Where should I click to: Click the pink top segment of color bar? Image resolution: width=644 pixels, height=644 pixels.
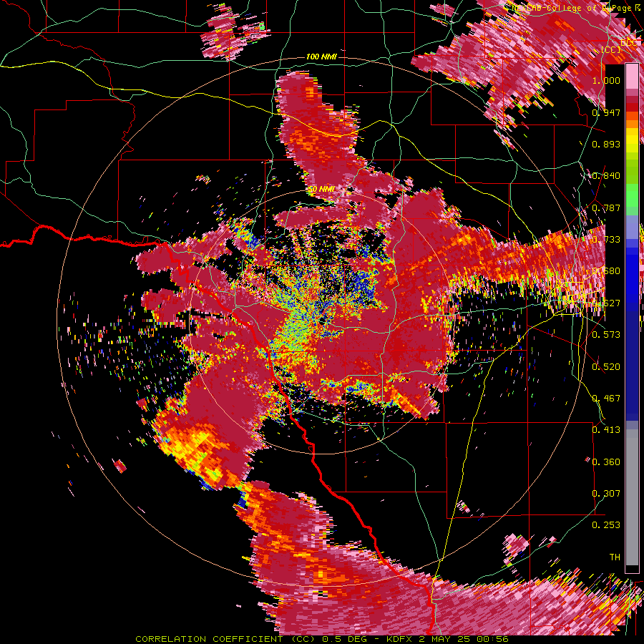click(632, 76)
